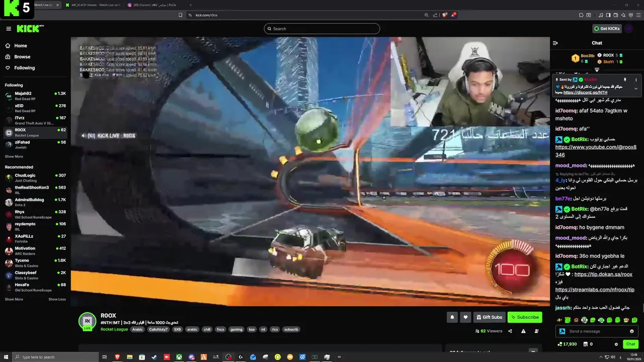Open XAoPiLLz recommended channel
Screen dimensions: 644x362
pos(35,238)
